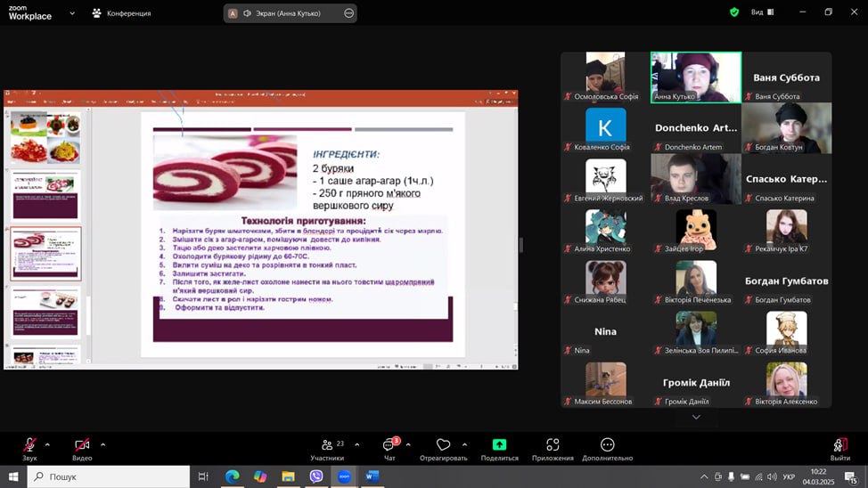Open Viber from the Windows taskbar
This screenshot has width=868, height=488.
pyautogui.click(x=316, y=476)
